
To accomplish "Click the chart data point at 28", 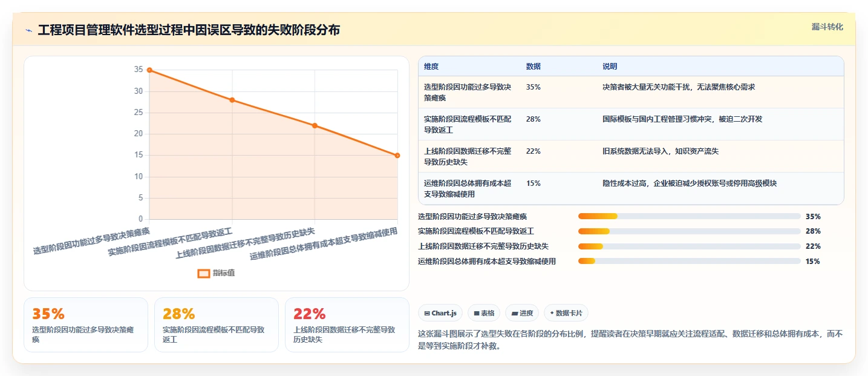I will (232, 100).
